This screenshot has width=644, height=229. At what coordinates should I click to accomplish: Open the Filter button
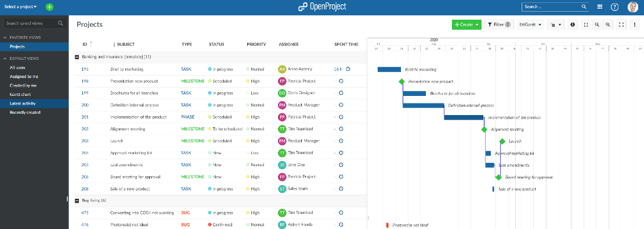pyautogui.click(x=499, y=24)
